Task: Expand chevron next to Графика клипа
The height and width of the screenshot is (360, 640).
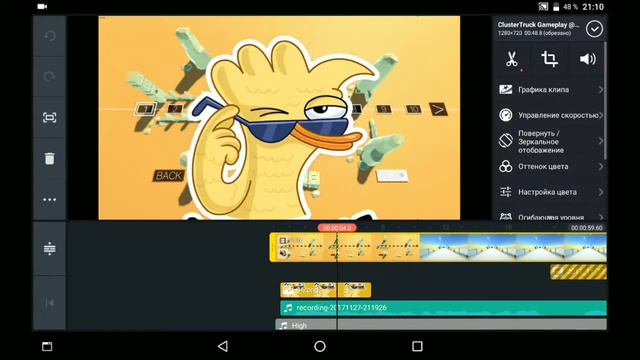Action: 601,89
